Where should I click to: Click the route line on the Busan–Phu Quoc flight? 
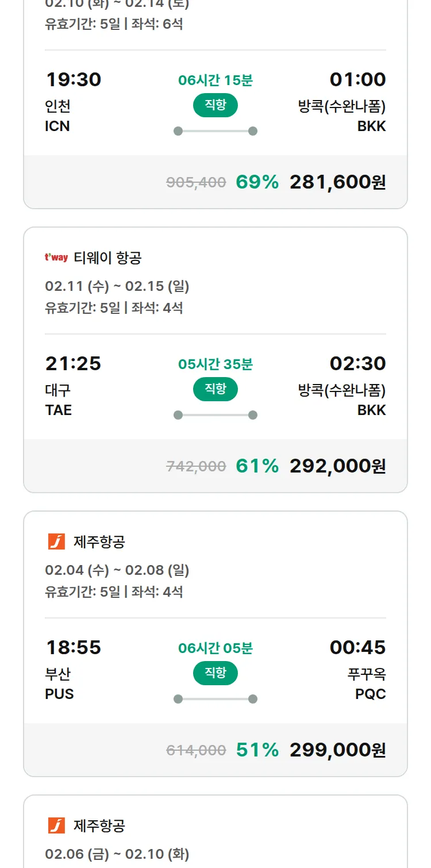point(215,699)
